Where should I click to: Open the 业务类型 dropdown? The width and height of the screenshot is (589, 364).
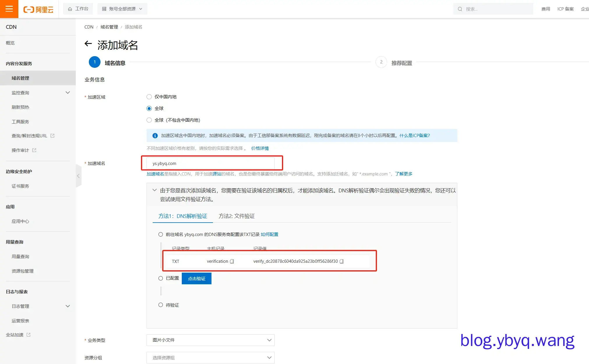210,340
